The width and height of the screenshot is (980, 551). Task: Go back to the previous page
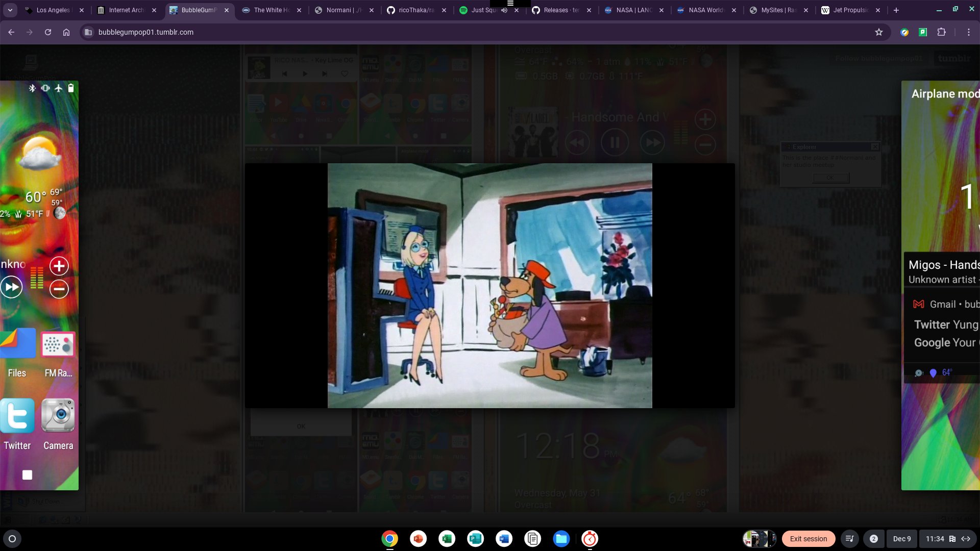pos(11,32)
